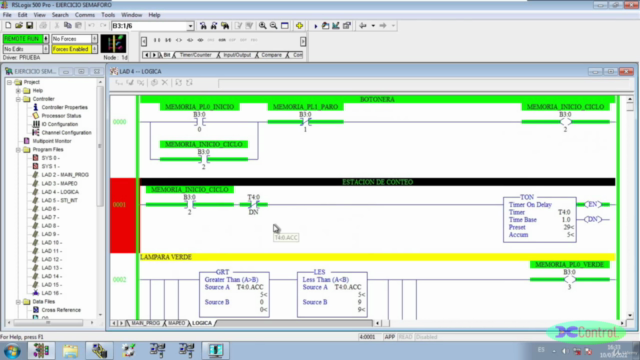The image size is (640, 360).
Task: Open IO Configuration in project tree
Action: [x=60, y=124]
